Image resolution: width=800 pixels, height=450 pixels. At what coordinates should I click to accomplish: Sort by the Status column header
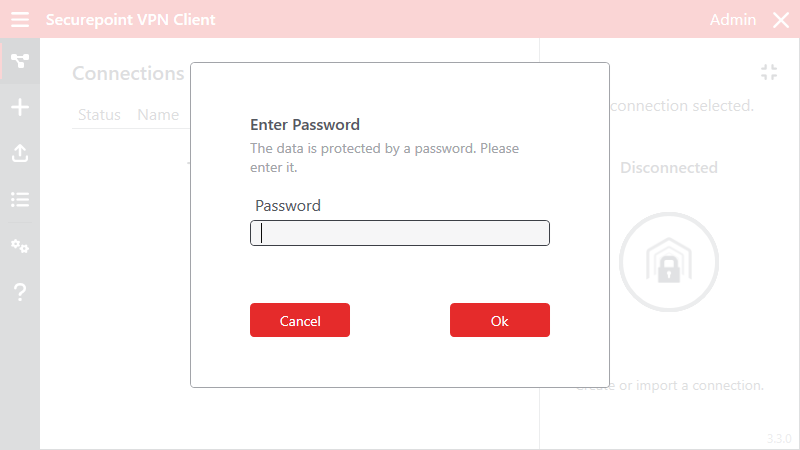pos(99,115)
